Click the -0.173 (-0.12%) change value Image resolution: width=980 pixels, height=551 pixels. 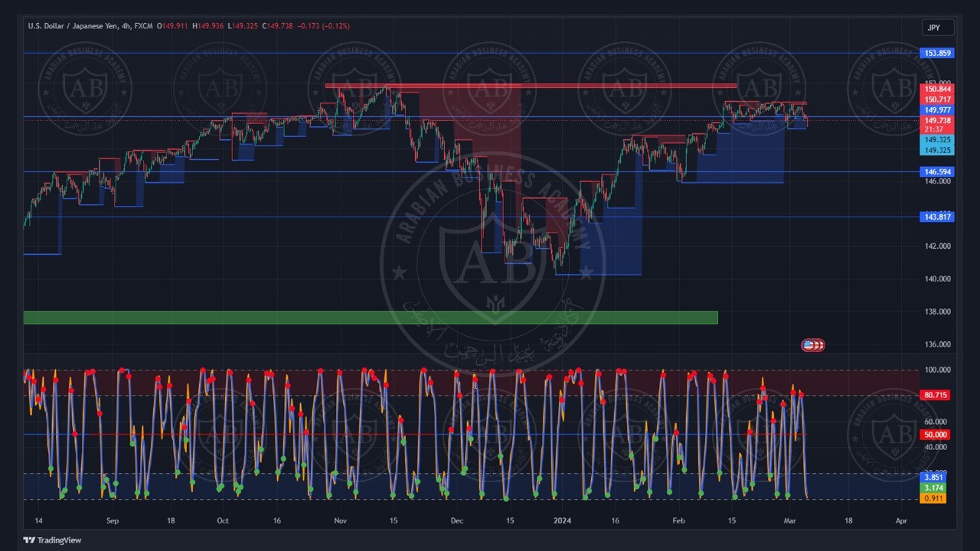click(x=323, y=26)
